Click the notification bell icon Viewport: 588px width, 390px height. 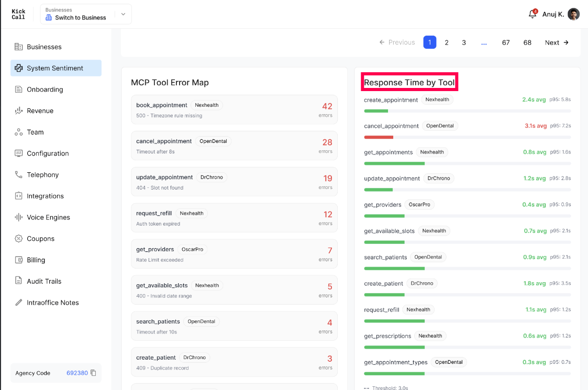click(532, 14)
